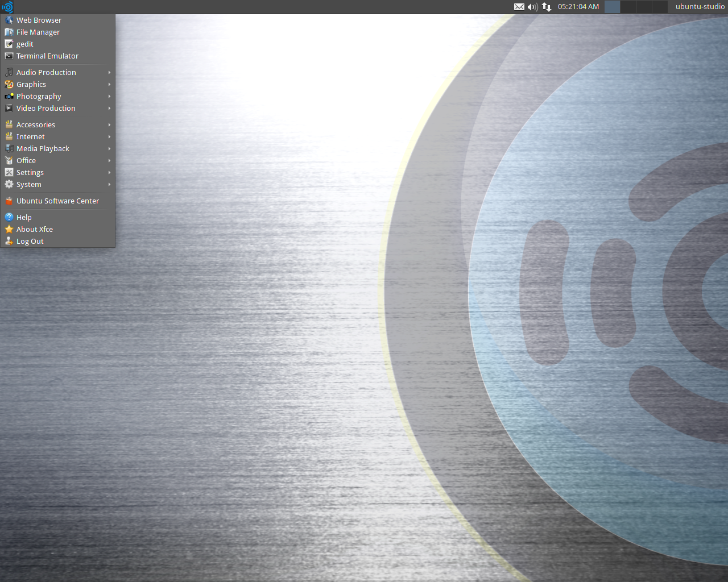Switch to the fourth workspace in pager
The height and width of the screenshot is (582, 728).
coord(660,7)
